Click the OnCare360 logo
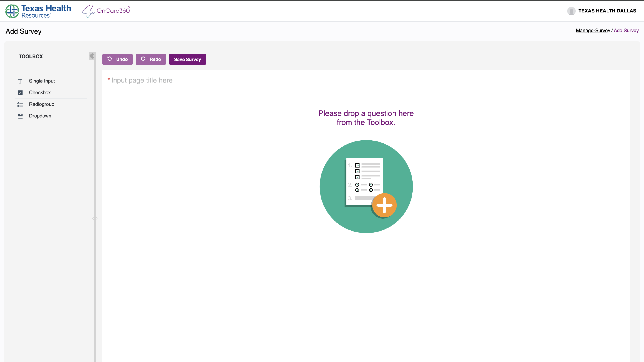This screenshot has height=362, width=644. [106, 11]
